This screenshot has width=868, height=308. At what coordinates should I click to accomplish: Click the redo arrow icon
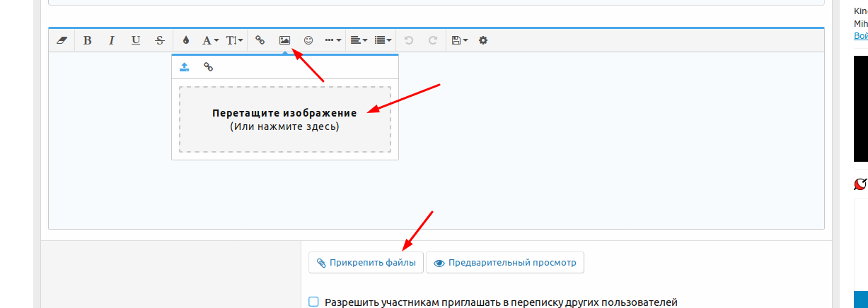pyautogui.click(x=432, y=40)
